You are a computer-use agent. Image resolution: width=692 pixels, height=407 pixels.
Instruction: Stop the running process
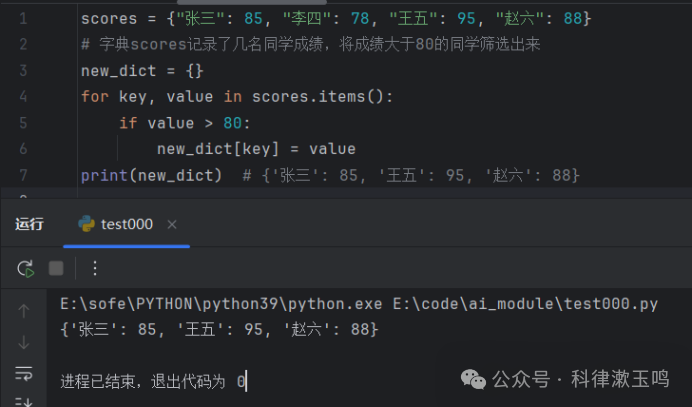pyautogui.click(x=56, y=268)
